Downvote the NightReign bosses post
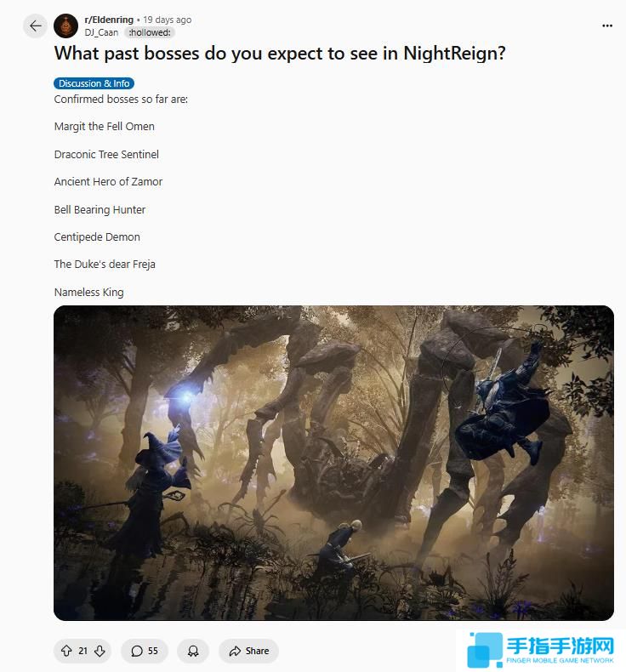626x672 pixels. (x=100, y=651)
